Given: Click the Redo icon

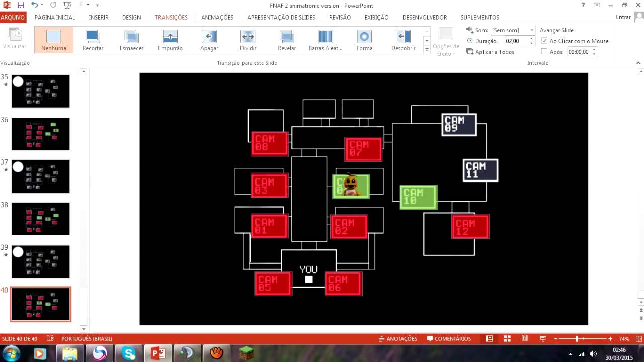Looking at the screenshot, I should tap(53, 5).
